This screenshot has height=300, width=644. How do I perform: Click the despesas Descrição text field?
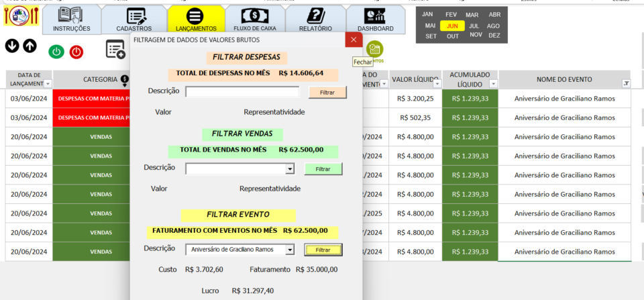(242, 92)
